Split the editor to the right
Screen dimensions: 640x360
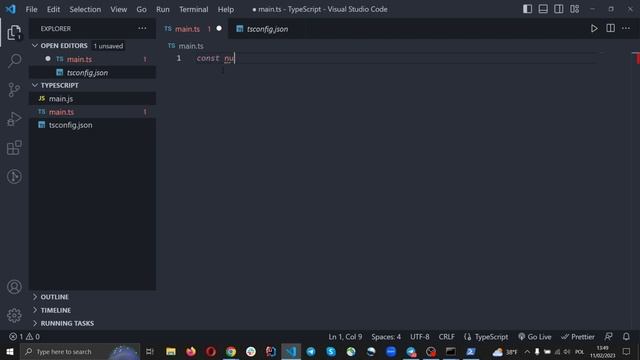[x=610, y=28]
